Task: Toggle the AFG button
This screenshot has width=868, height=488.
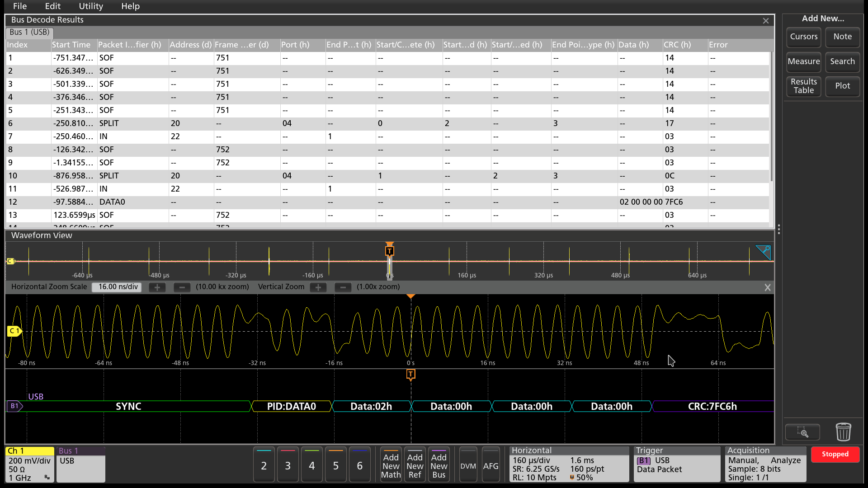Action: tap(491, 465)
